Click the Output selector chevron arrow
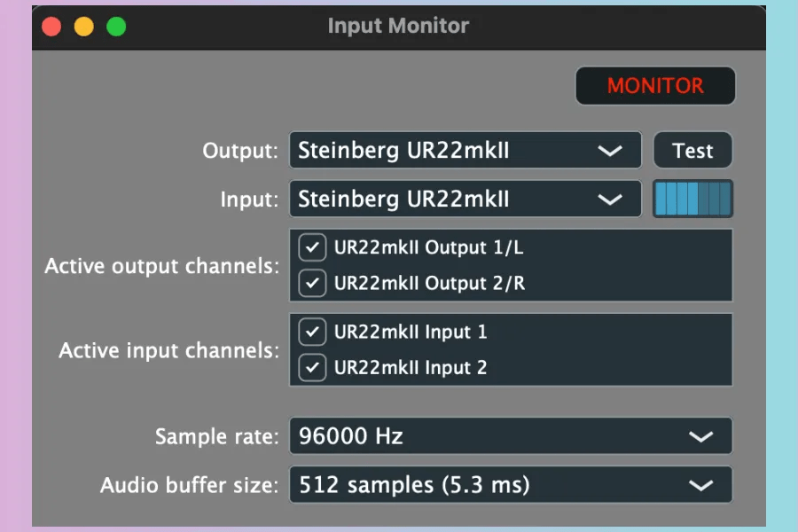This screenshot has height=532, width=798. point(610,151)
